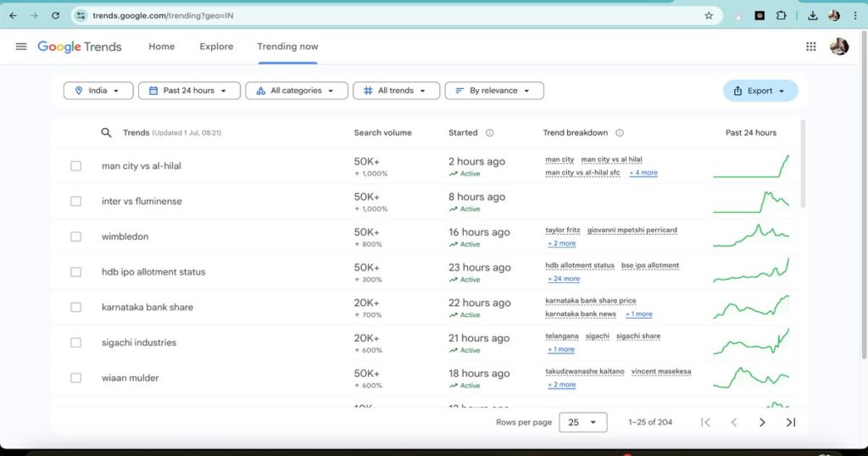Open the giovanni mpetshi perricard term

[x=632, y=231]
